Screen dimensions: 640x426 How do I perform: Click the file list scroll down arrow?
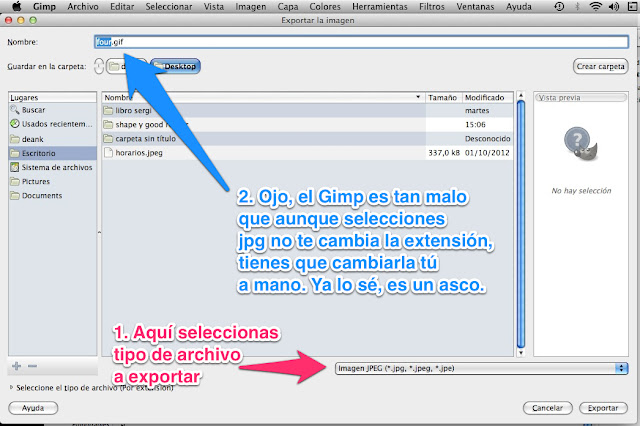520,353
